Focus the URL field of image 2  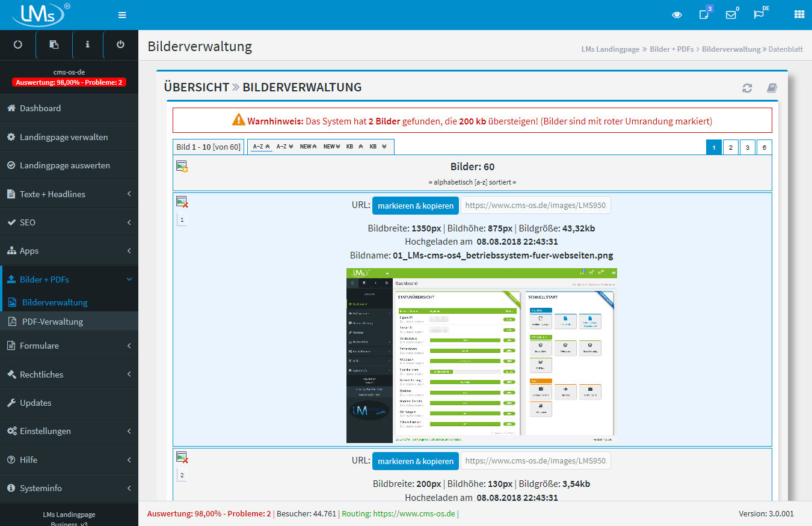pyautogui.click(x=536, y=461)
